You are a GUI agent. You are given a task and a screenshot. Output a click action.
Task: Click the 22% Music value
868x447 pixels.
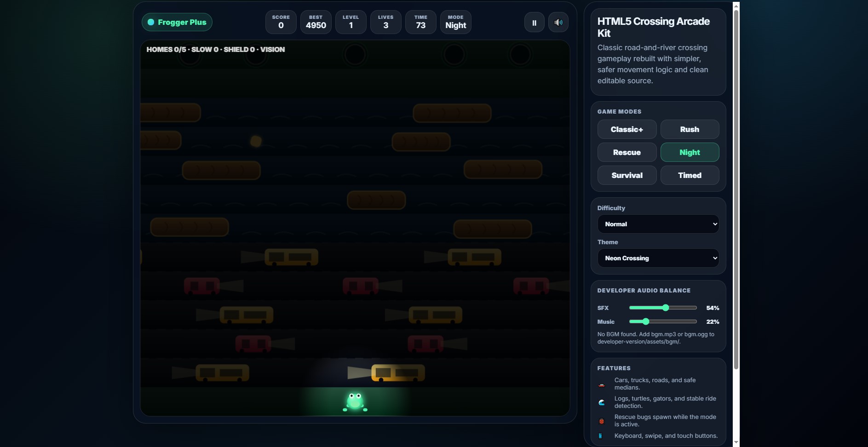click(x=713, y=321)
